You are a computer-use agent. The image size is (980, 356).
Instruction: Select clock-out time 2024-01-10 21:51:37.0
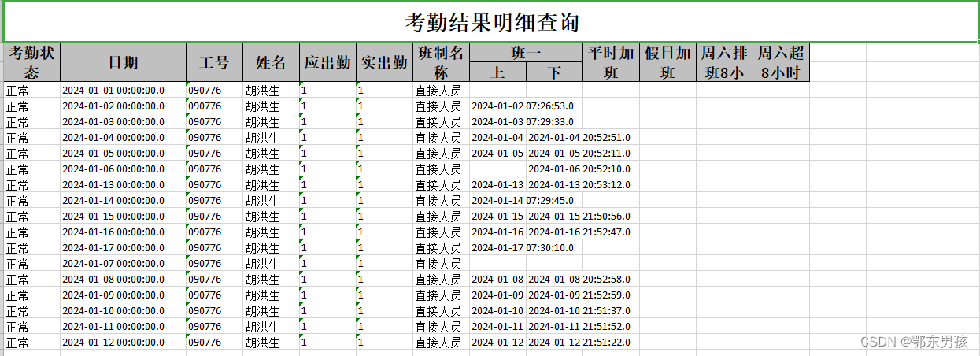tap(579, 310)
